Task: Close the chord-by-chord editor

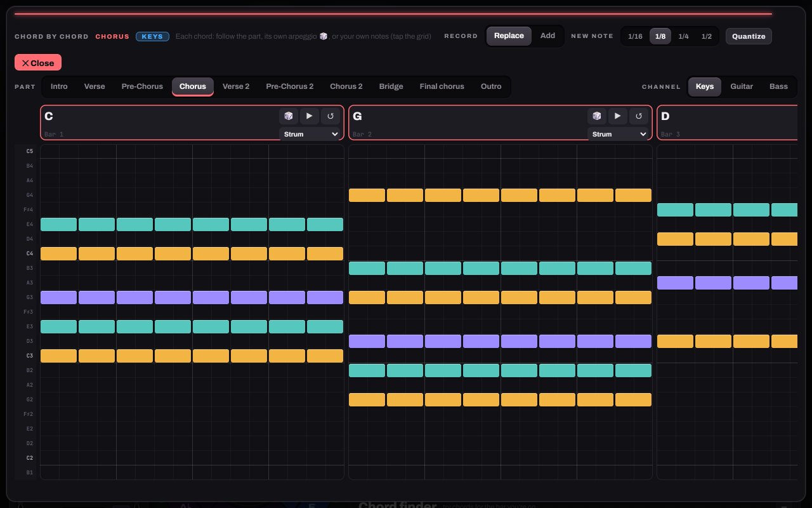Action: click(38, 63)
